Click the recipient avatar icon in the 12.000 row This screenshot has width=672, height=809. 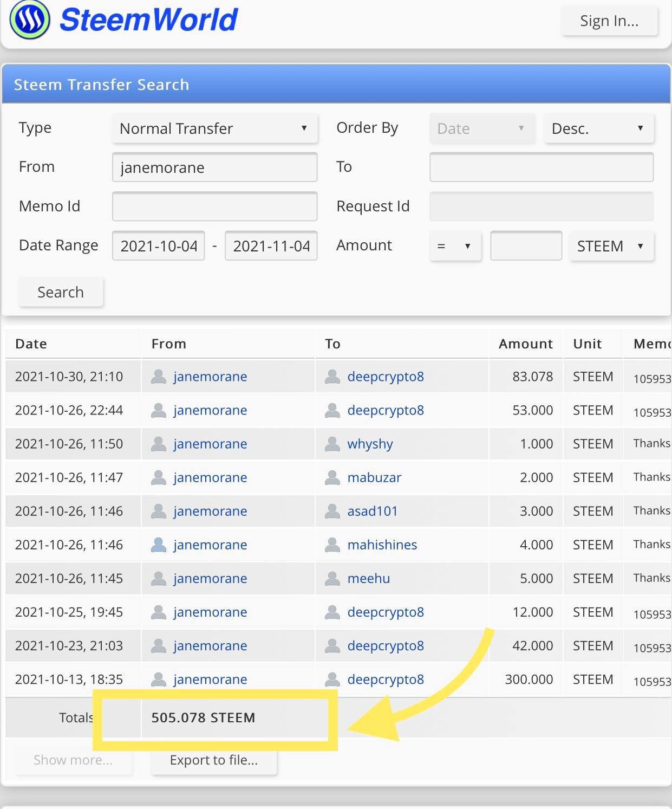pyautogui.click(x=332, y=612)
